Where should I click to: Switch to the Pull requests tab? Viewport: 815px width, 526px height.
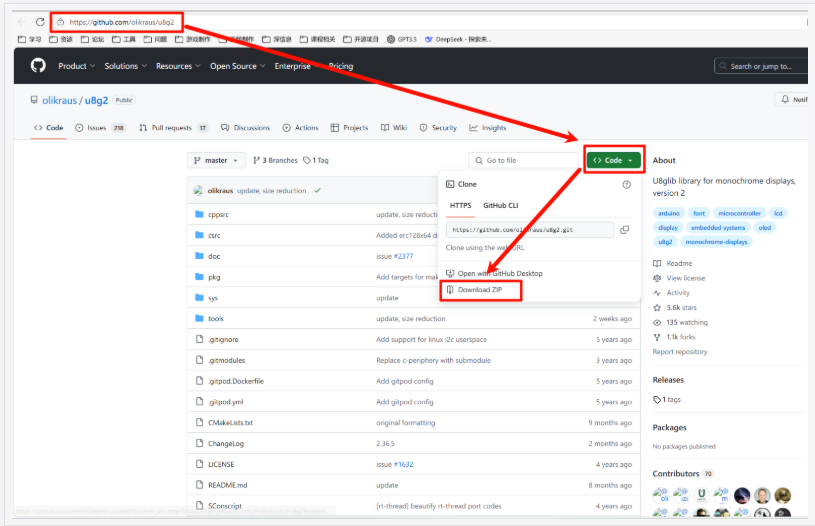point(173,128)
